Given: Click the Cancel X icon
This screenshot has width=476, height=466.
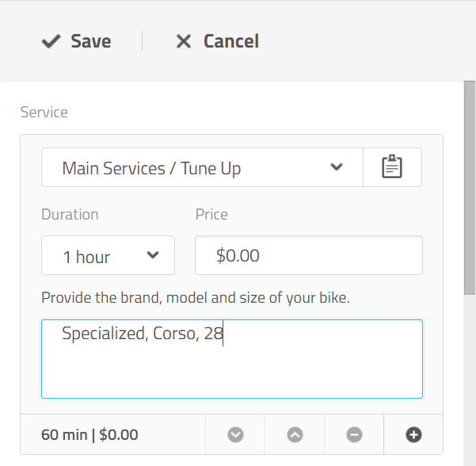Looking at the screenshot, I should pyautogui.click(x=184, y=41).
